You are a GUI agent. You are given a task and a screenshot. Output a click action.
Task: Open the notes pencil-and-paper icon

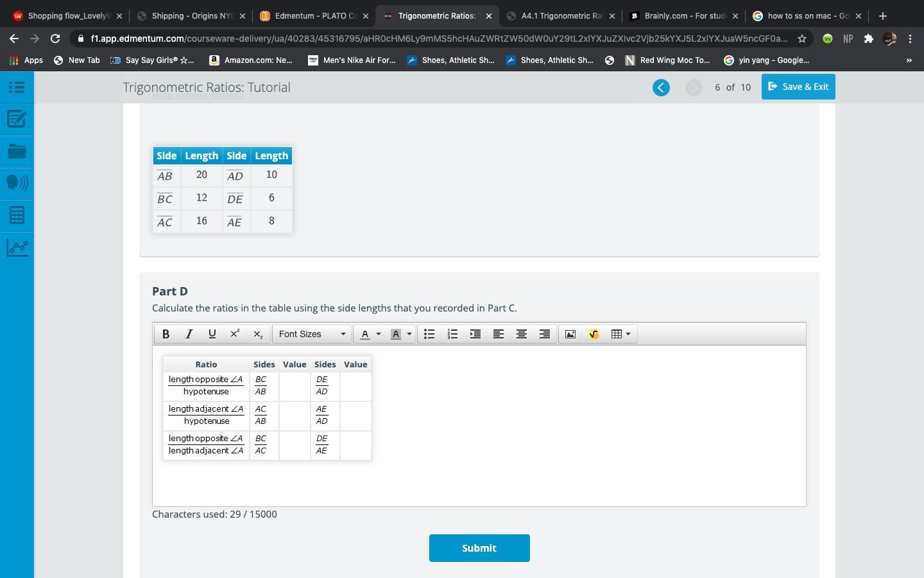[17, 119]
